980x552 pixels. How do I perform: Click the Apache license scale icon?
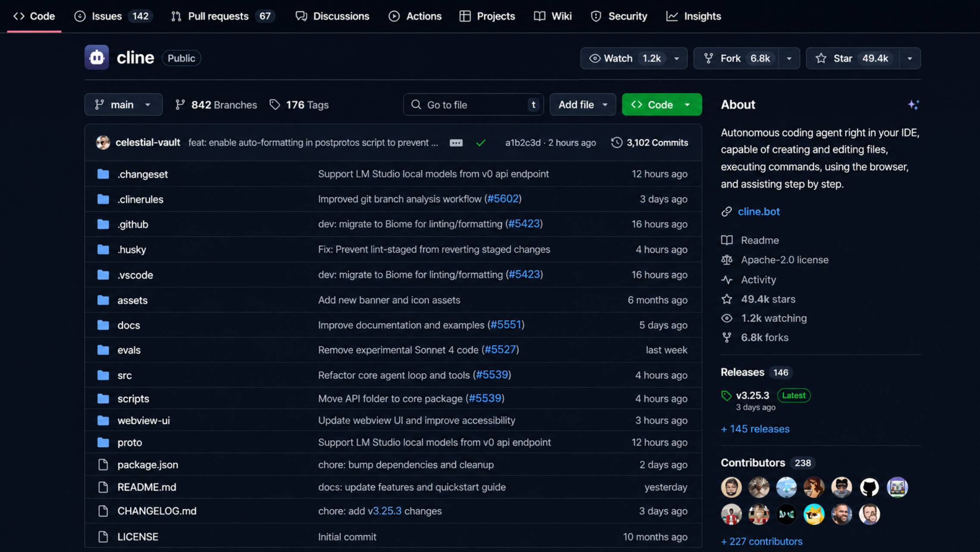click(727, 260)
